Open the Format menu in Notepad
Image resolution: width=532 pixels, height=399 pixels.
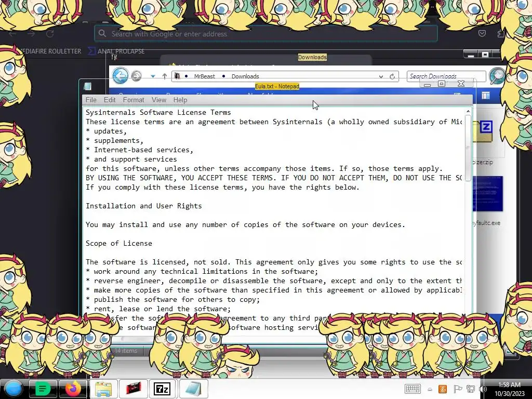click(x=134, y=100)
